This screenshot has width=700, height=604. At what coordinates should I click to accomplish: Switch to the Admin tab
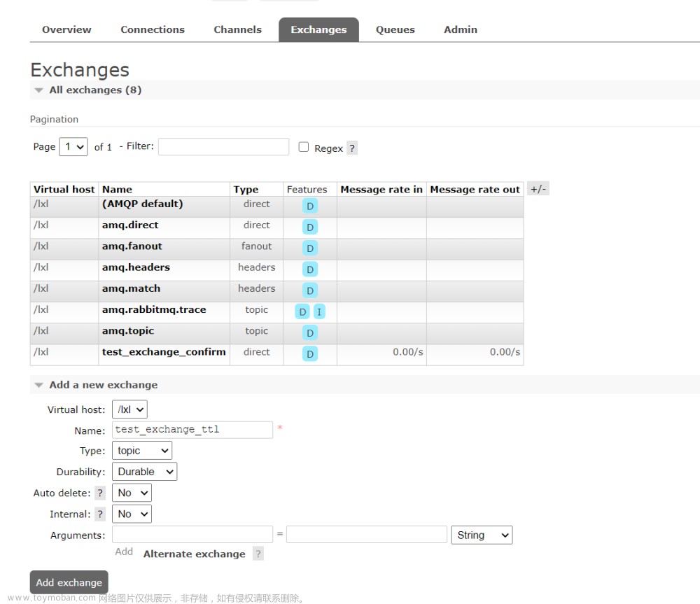tap(461, 29)
